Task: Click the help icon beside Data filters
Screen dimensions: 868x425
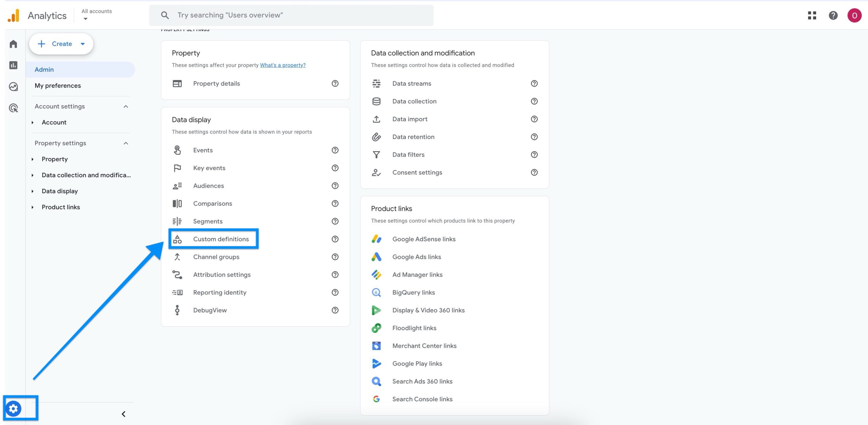Action: click(534, 155)
